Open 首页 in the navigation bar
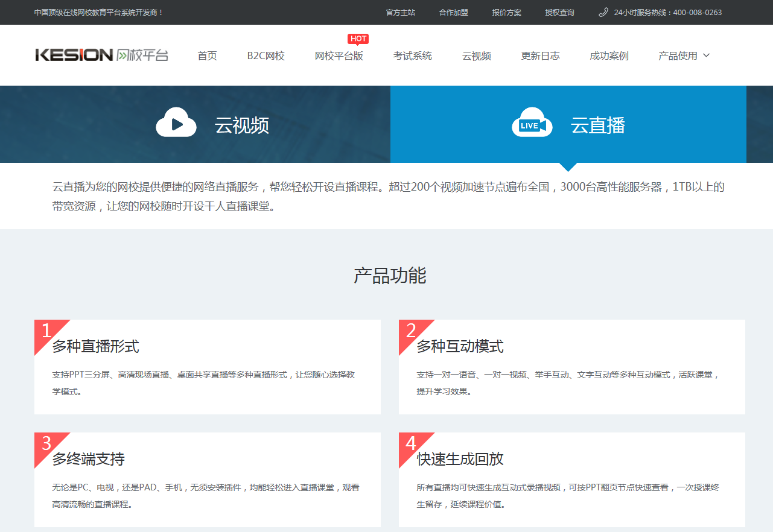Screen dimensions: 773x532 (x=206, y=55)
